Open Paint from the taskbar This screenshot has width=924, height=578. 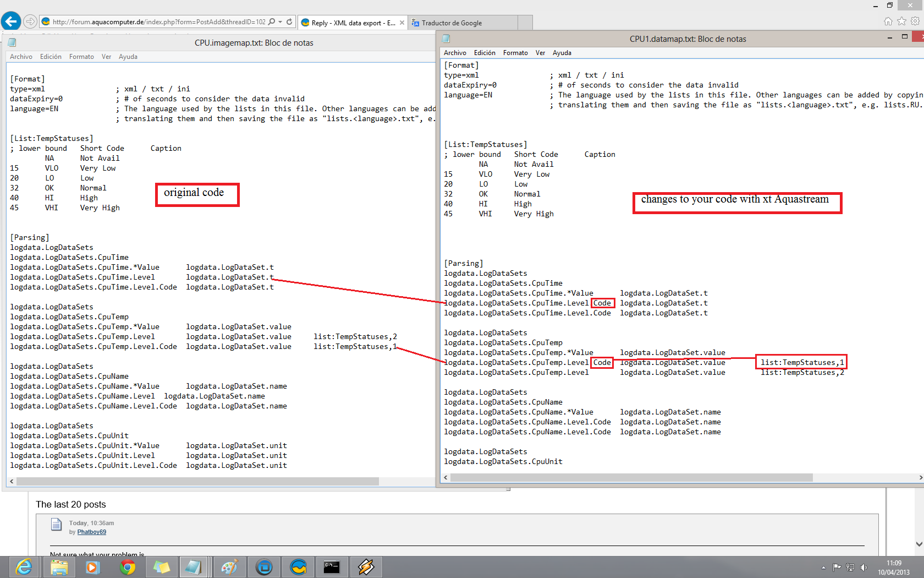[229, 567]
